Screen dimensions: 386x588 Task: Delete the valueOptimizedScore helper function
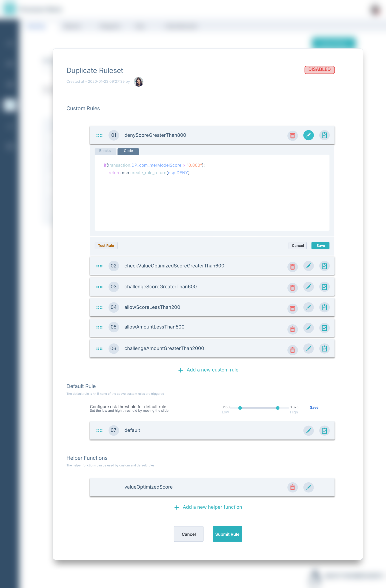click(x=292, y=487)
